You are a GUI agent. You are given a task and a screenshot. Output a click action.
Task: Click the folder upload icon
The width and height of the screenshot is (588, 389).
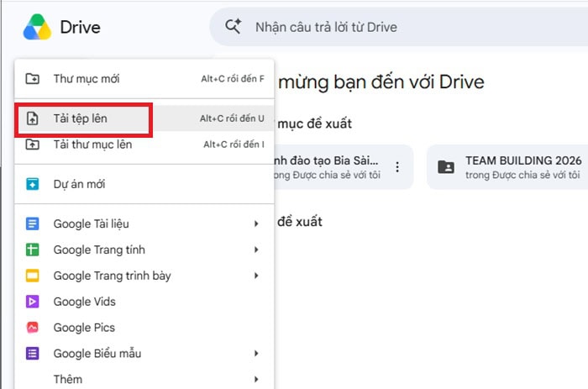[32, 145]
